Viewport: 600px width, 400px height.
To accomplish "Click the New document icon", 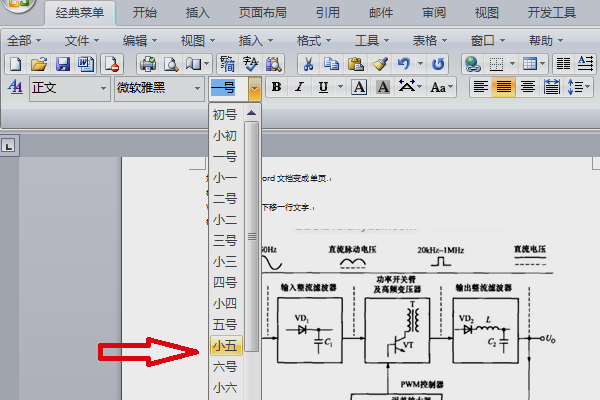I will point(15,64).
